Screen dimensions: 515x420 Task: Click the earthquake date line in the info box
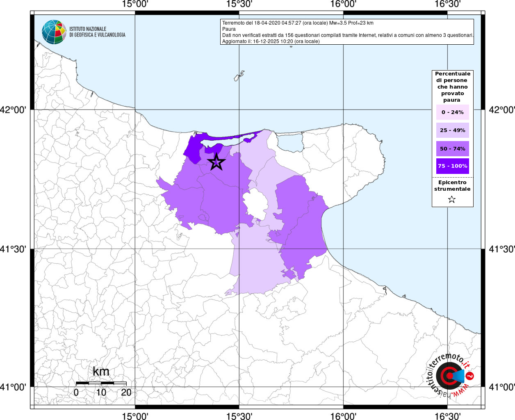pyautogui.click(x=298, y=23)
